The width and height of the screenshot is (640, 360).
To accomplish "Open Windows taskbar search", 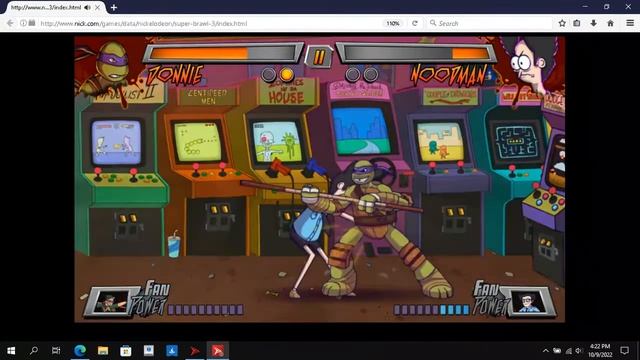I will point(34,350).
